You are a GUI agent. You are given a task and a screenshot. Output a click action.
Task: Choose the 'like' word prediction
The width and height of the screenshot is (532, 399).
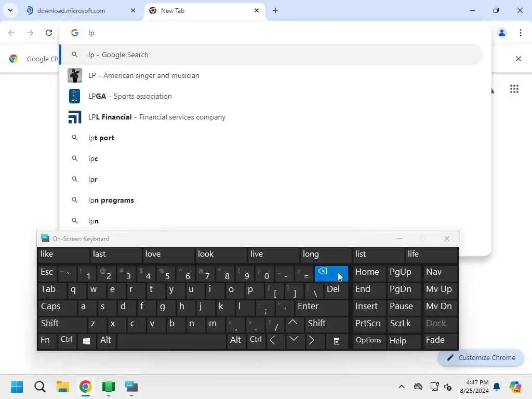[x=63, y=255]
